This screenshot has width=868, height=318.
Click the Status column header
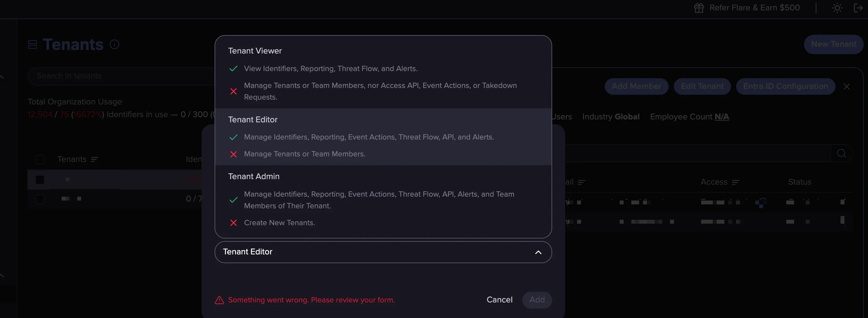pyautogui.click(x=800, y=182)
